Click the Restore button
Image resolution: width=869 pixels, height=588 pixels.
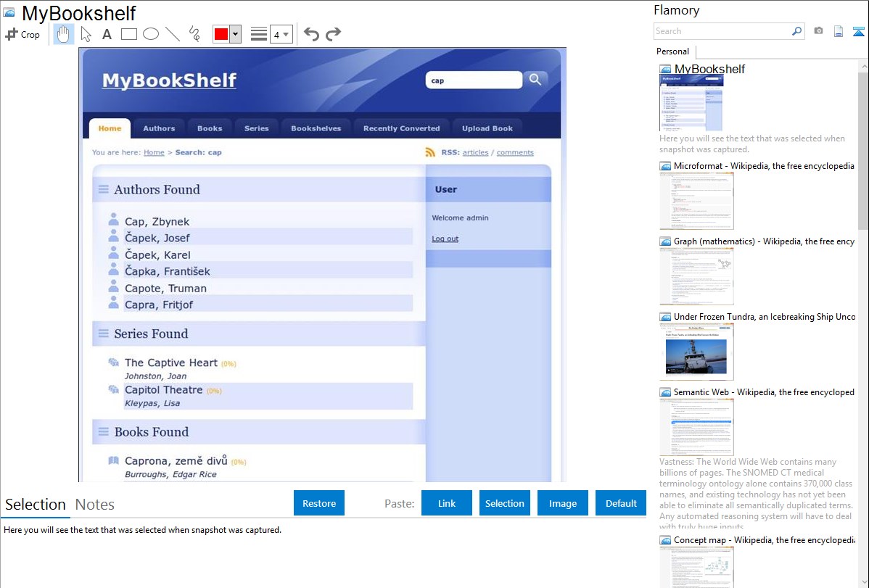319,503
